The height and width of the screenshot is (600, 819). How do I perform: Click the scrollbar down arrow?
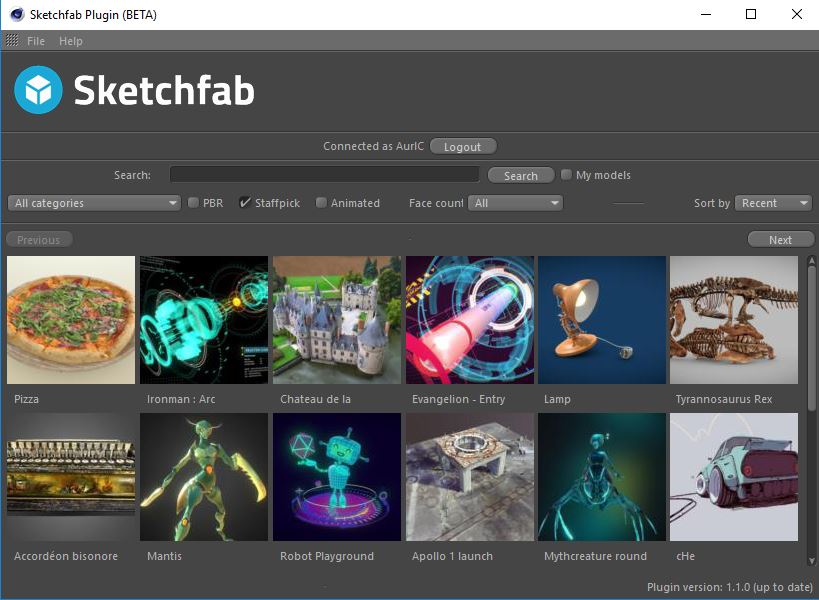811,561
